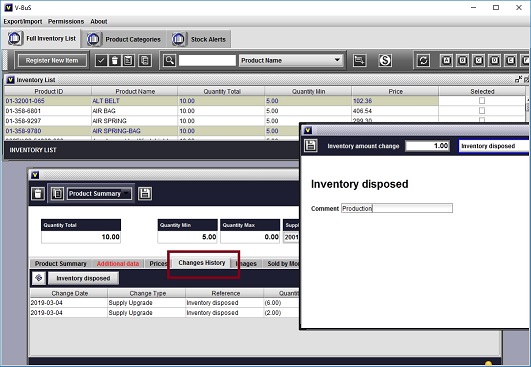Viewport: 531px width, 367px height.
Task: Expand the Product Summary dropdown
Action: click(x=99, y=193)
